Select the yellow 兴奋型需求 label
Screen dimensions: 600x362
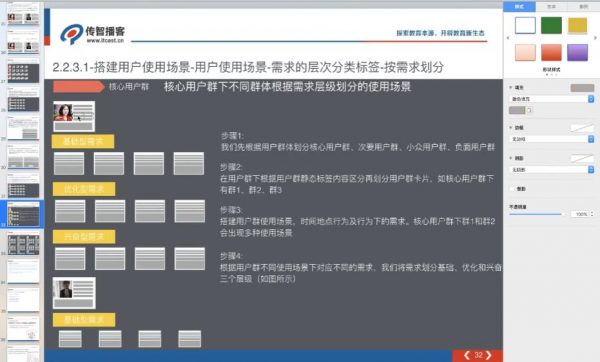click(x=83, y=236)
